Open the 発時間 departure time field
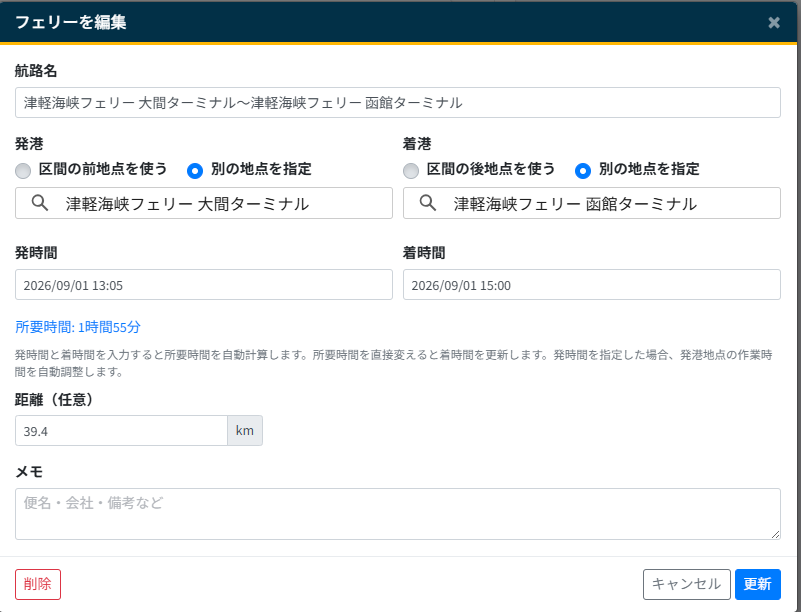801x612 pixels. click(204, 285)
